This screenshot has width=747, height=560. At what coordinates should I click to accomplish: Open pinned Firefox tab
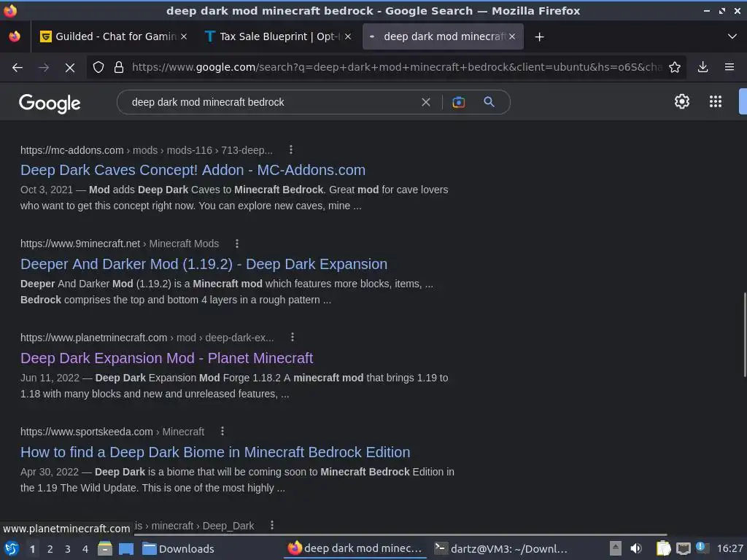[x=15, y=36]
